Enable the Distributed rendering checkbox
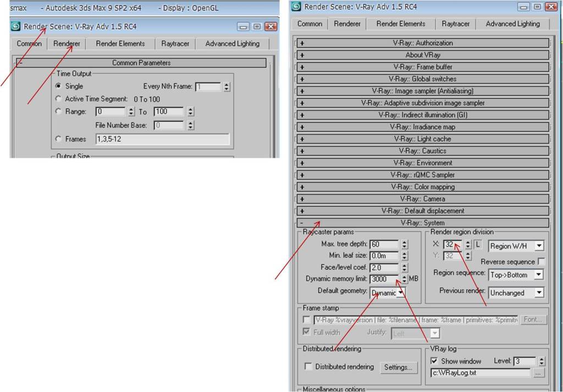 pyautogui.click(x=308, y=367)
